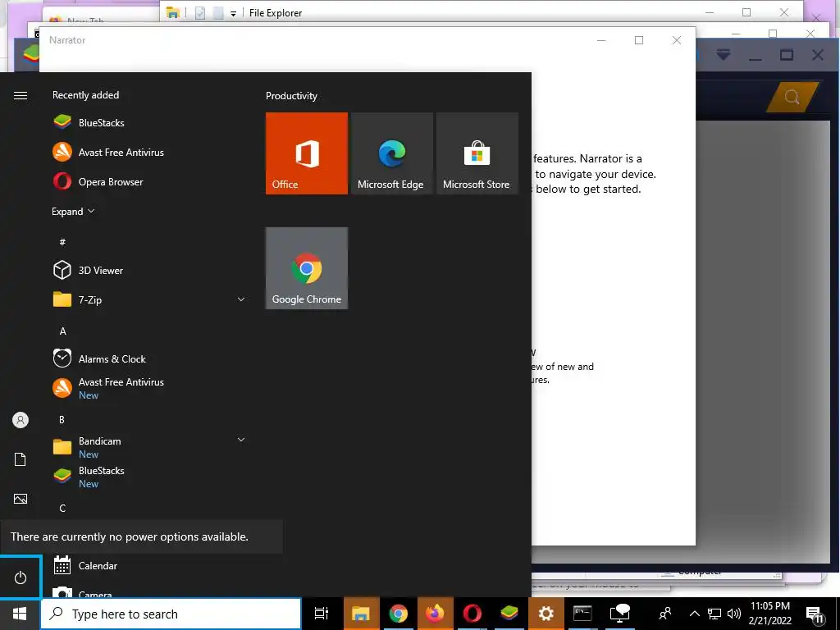
Task: Open Settings gear on the taskbar
Action: (546, 614)
